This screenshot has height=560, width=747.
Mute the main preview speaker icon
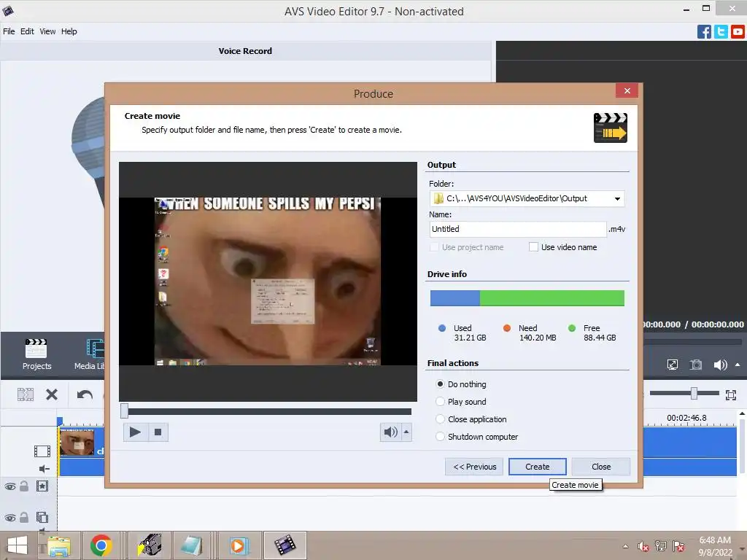(720, 365)
